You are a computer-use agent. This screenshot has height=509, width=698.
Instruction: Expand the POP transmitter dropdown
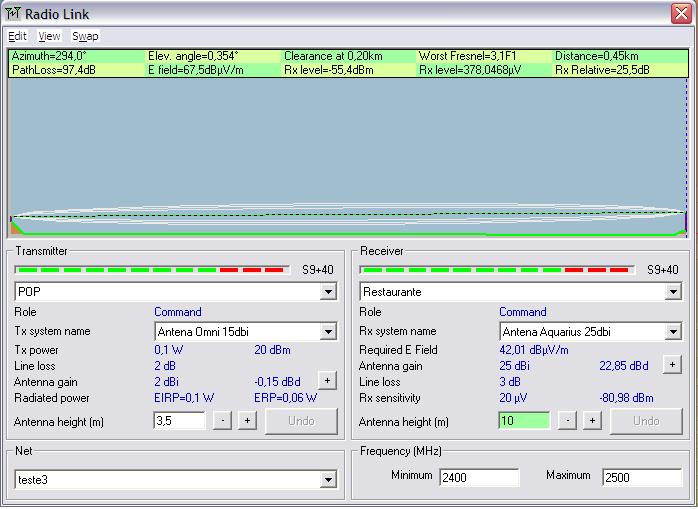point(328,292)
